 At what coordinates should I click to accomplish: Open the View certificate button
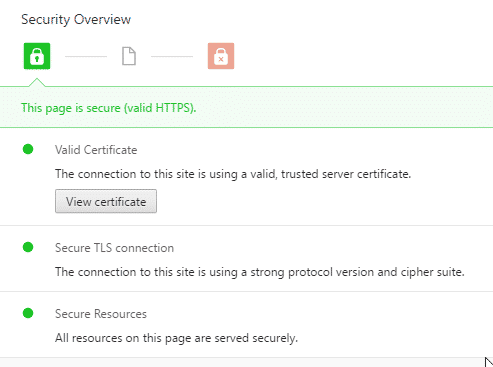[x=106, y=201]
